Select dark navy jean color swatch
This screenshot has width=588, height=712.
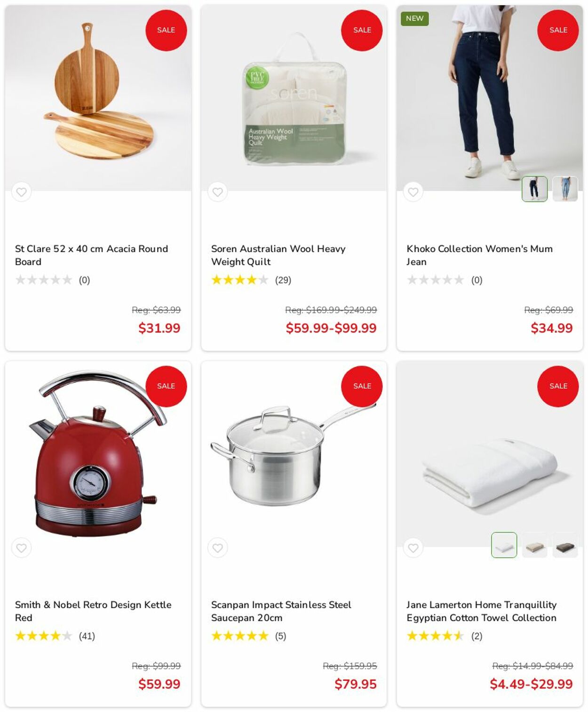(x=534, y=189)
